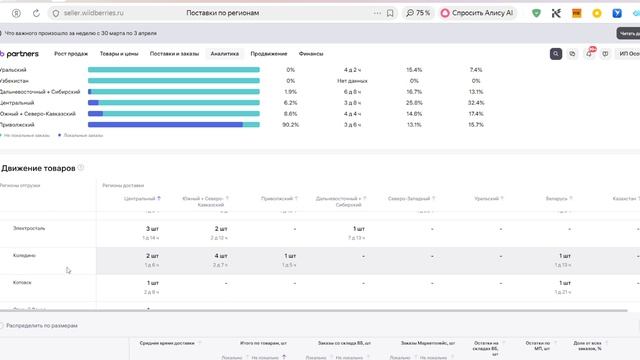Open the 75% zoom indicator
Screen dimensions: 640x360
pyautogui.click(x=418, y=13)
